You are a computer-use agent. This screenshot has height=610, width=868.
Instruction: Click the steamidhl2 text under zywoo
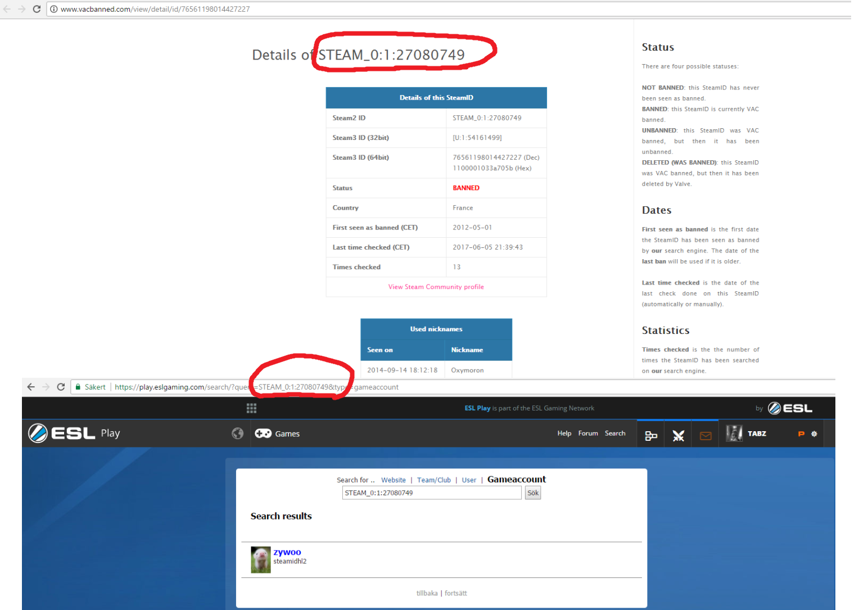point(290,562)
